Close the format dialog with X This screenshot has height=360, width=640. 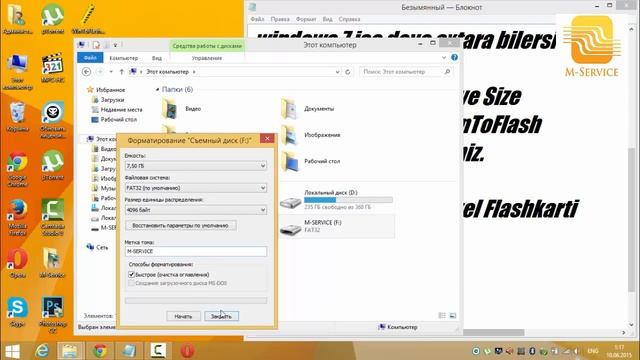pos(267,139)
